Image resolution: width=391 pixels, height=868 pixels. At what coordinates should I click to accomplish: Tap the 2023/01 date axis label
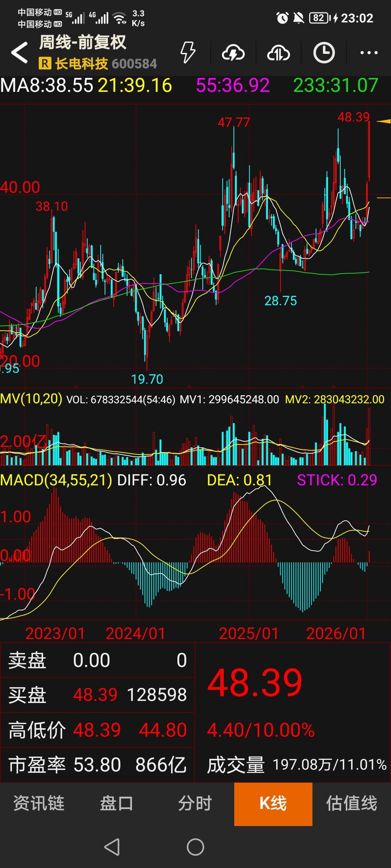click(55, 633)
